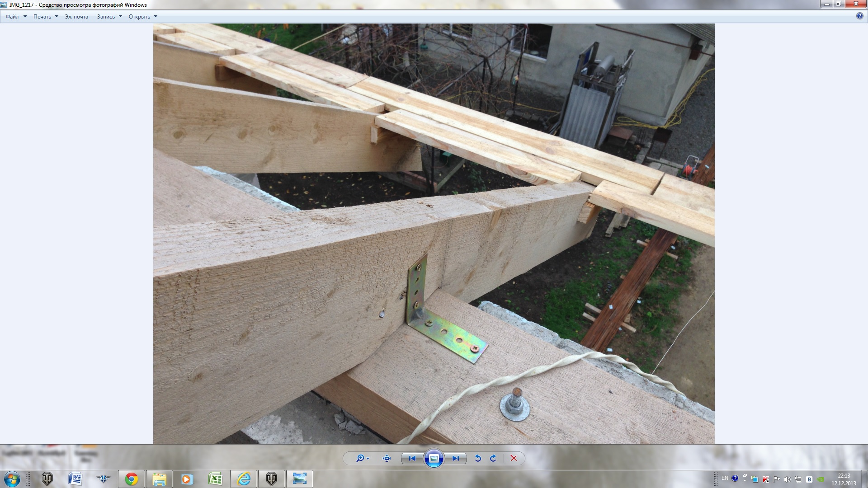Rotate the photo counterclockwise

(478, 458)
